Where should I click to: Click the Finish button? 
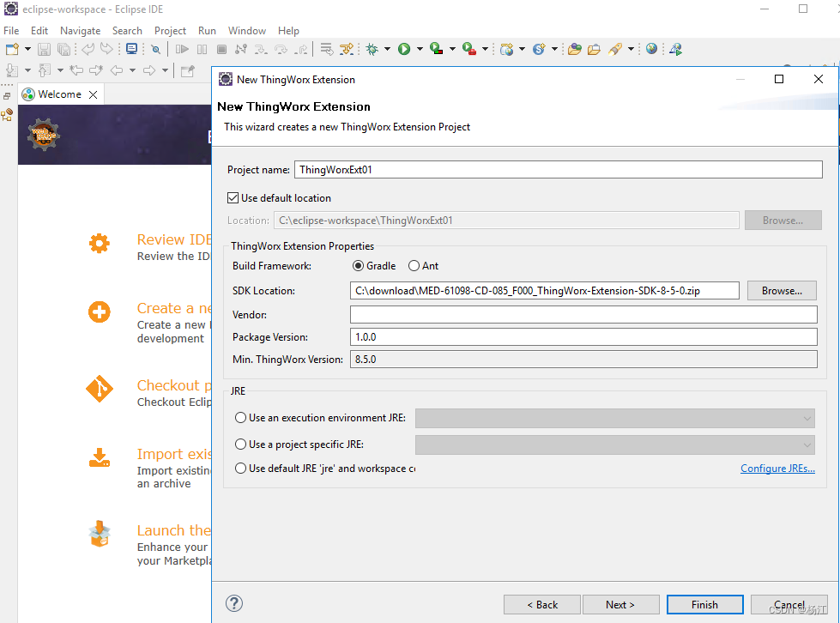[704, 604]
